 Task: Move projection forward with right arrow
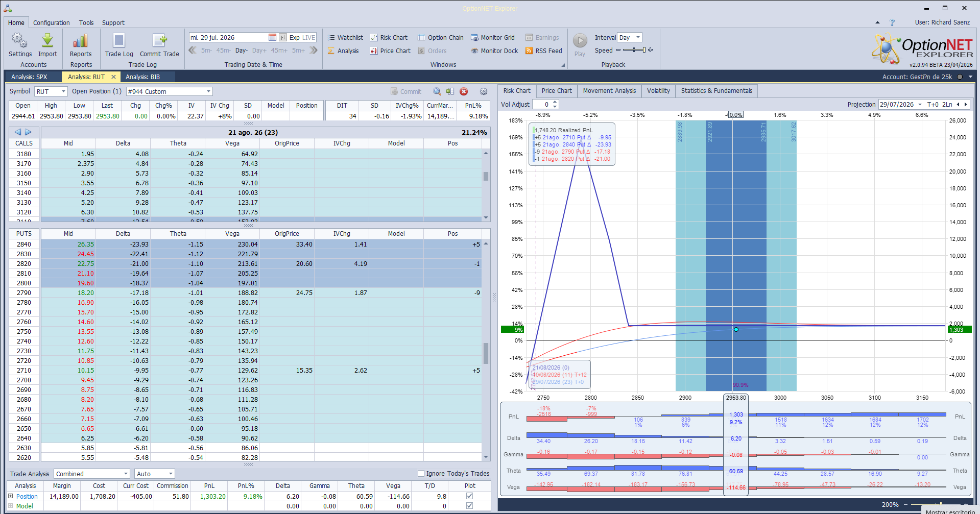pos(965,104)
